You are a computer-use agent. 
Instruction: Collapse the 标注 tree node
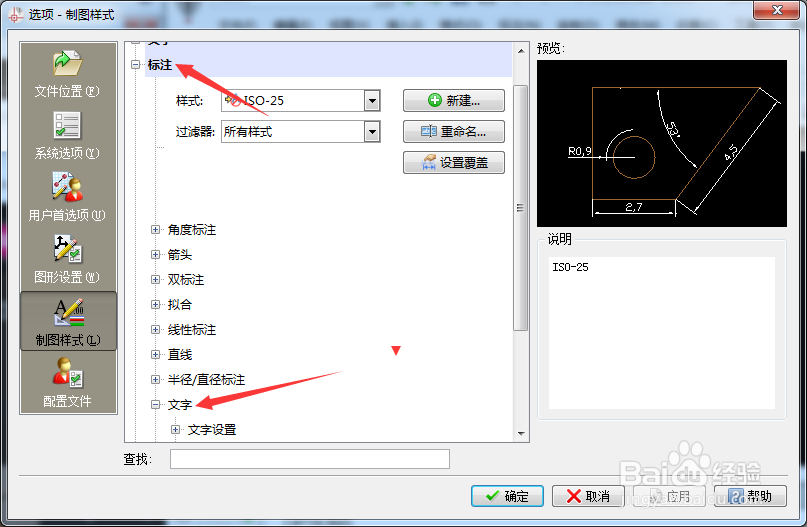[135, 65]
